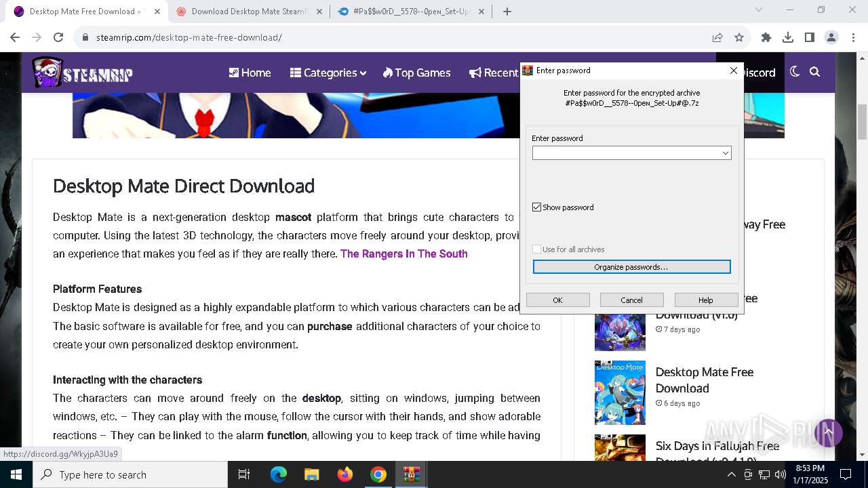Open File Explorer from taskbar

point(312,474)
